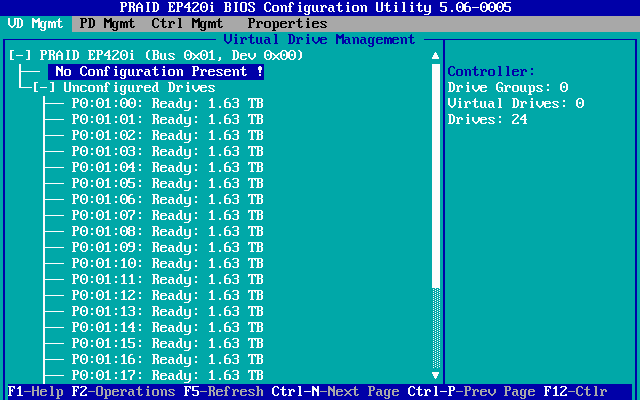This screenshot has height=400, width=640.
Task: Select the Unconfigured Drives label
Action: 139,87
